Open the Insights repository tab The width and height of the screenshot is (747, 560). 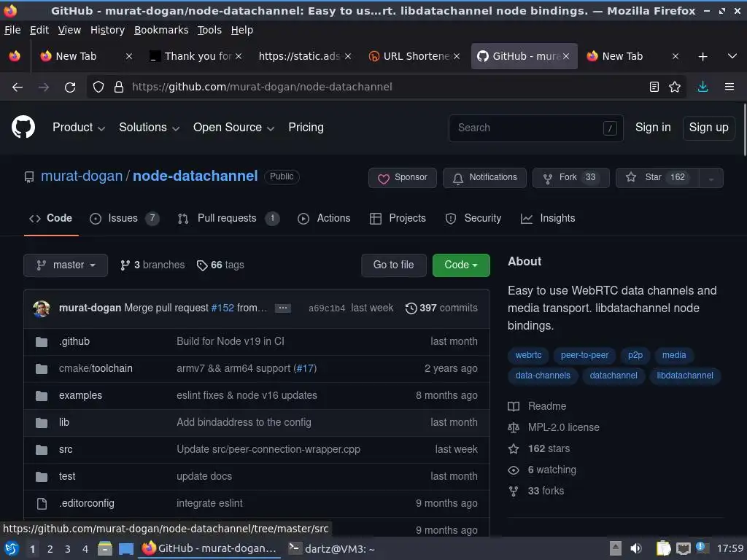(x=548, y=219)
